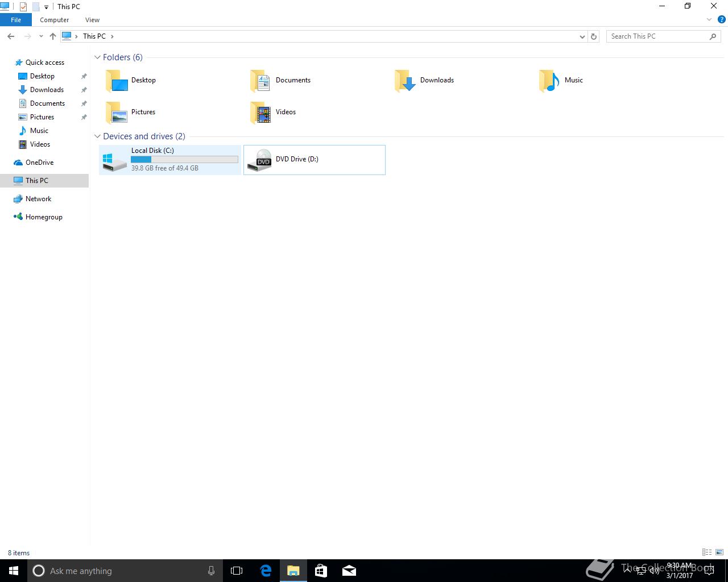Expand the ribbon with the chevron

(x=709, y=19)
